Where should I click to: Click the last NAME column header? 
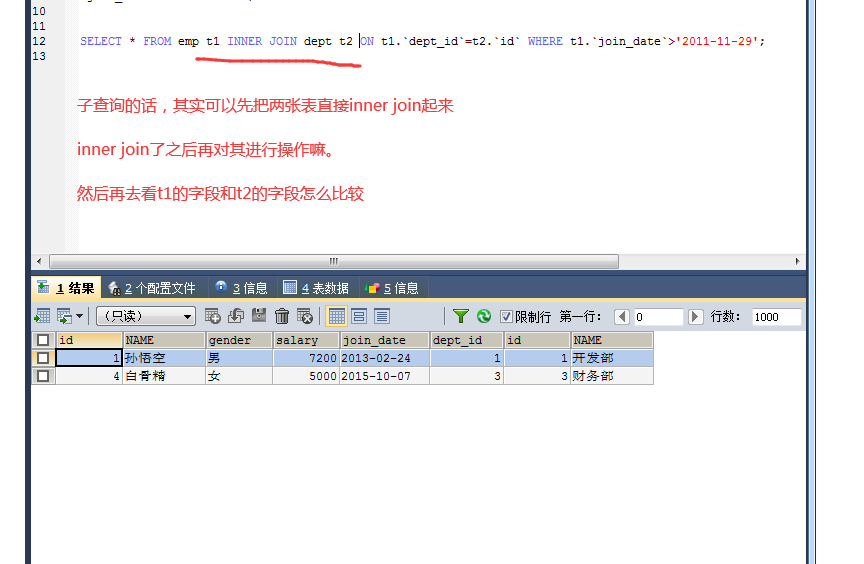pos(612,340)
